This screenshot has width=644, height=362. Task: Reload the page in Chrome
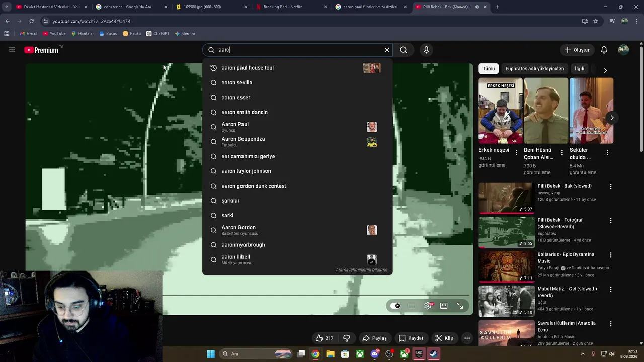tap(31, 21)
